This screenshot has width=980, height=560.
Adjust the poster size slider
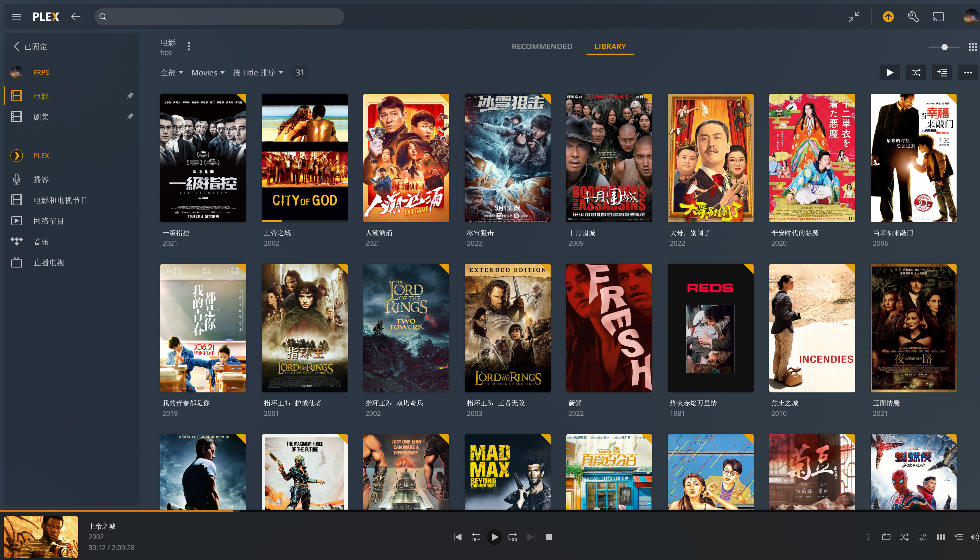(944, 47)
